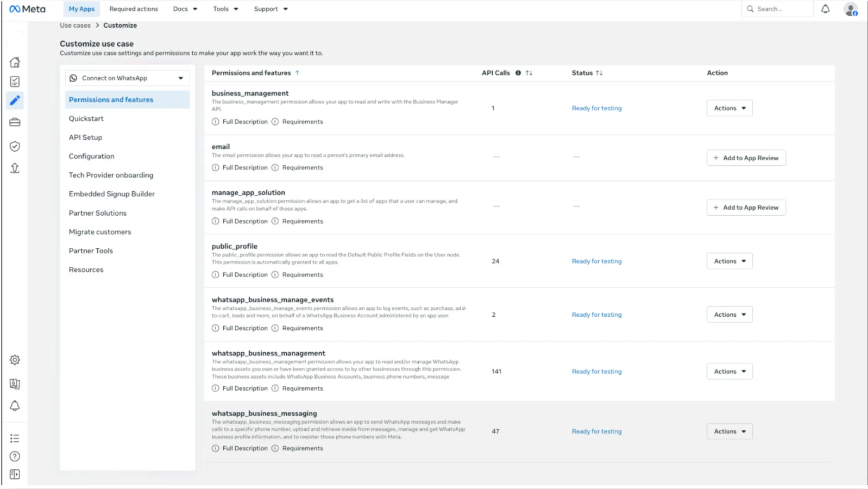868x489 pixels.
Task: Click info icon beside email Requirements
Action: [275, 167]
